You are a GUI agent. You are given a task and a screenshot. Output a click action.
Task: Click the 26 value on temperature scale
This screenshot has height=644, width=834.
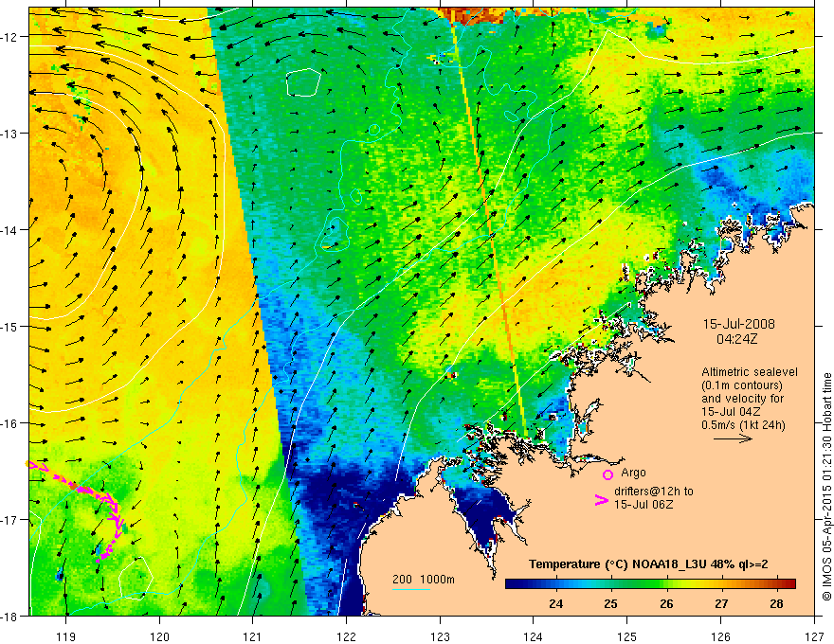pyautogui.click(x=666, y=603)
